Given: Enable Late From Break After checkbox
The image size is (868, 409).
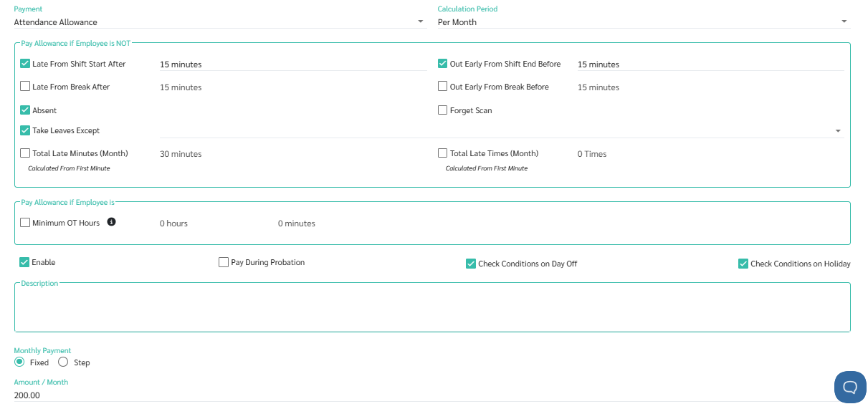Looking at the screenshot, I should click(25, 87).
